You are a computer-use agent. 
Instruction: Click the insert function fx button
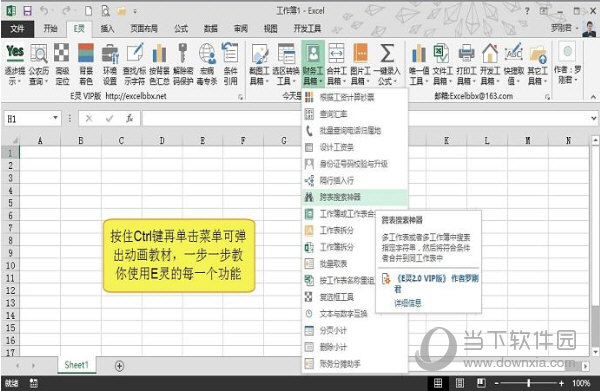coord(130,119)
